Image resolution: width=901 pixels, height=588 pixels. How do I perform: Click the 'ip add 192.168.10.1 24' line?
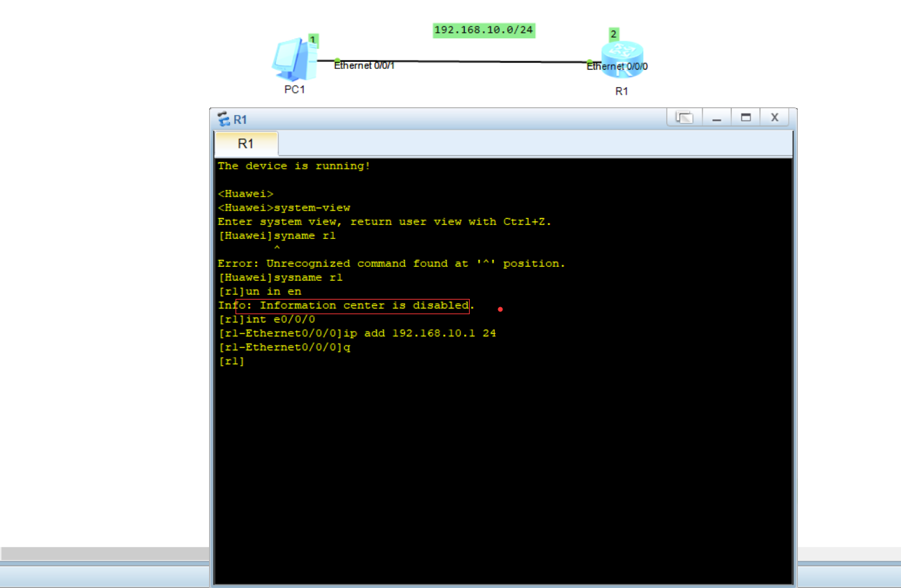click(x=357, y=333)
